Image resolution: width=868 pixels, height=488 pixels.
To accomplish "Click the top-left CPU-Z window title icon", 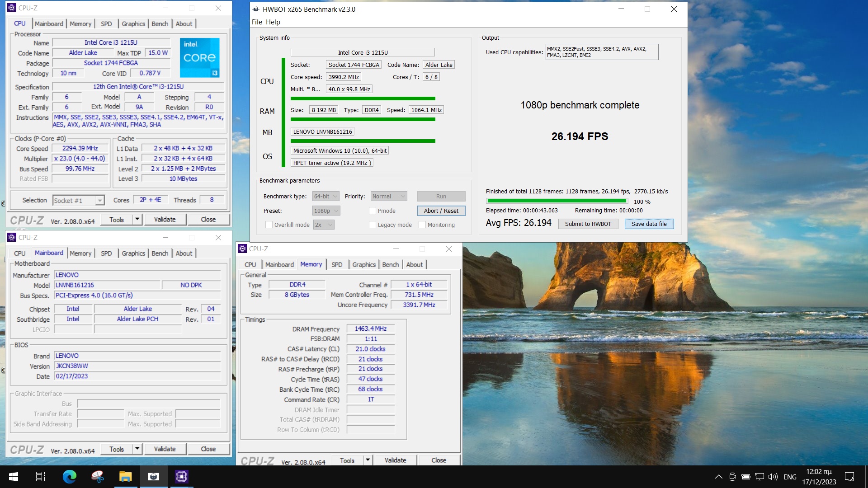I will (12, 8).
